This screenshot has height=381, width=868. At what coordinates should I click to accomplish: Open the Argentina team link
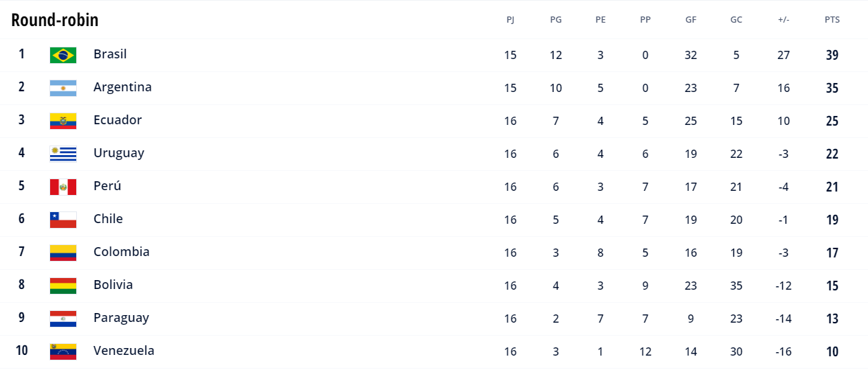(x=122, y=87)
